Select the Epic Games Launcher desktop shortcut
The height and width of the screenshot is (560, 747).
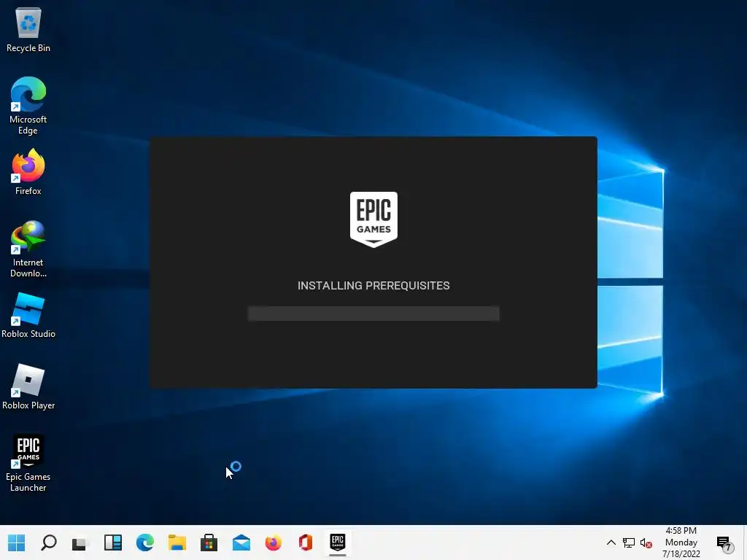(x=28, y=463)
